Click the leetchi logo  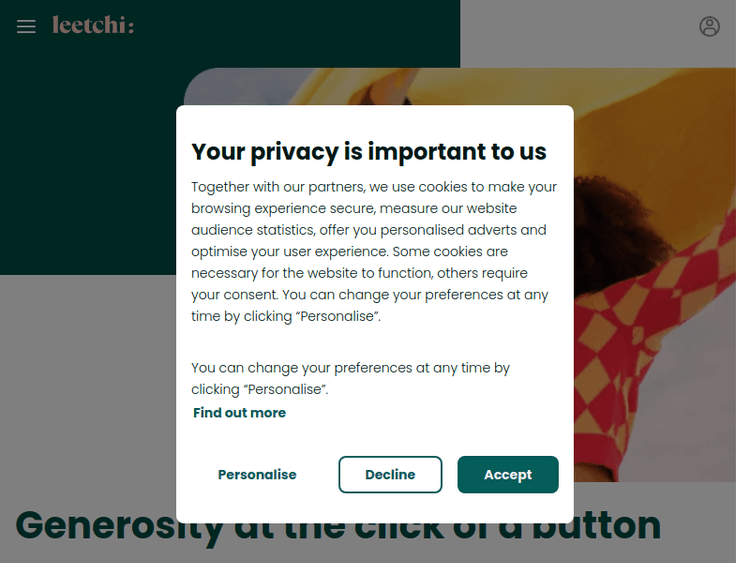92,25
